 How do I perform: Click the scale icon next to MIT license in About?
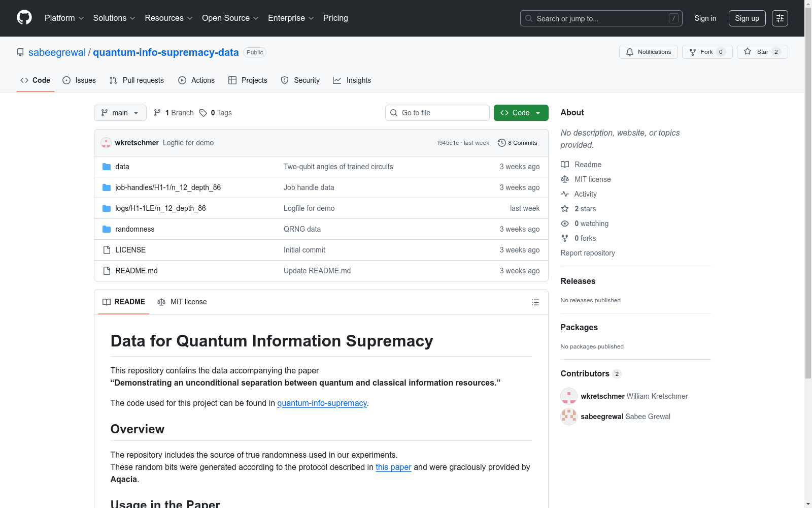pyautogui.click(x=565, y=179)
